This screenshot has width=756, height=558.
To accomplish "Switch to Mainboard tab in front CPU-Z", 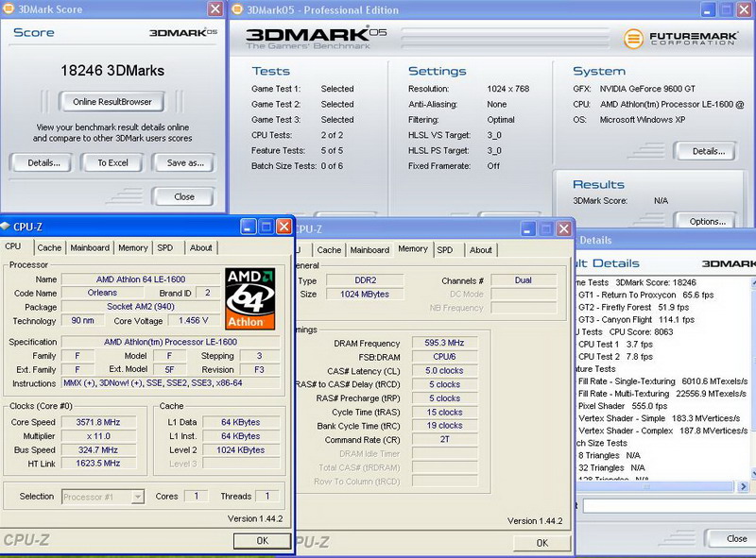I will 90,247.
